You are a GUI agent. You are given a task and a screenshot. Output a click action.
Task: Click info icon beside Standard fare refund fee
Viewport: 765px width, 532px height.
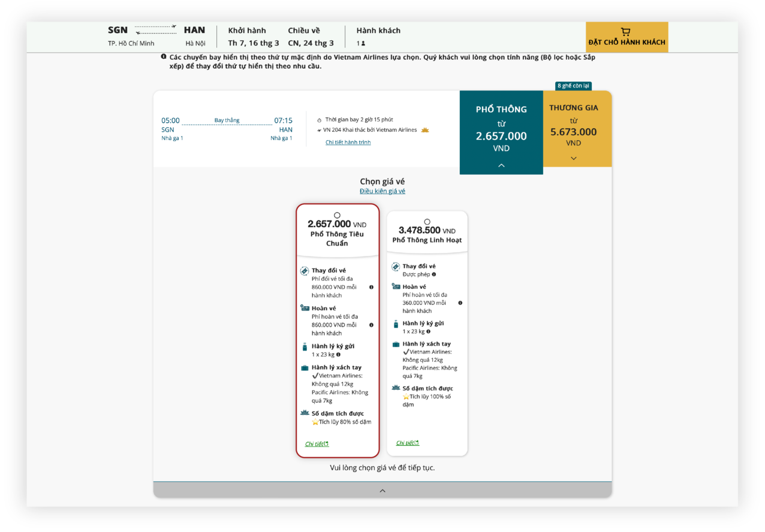click(x=371, y=325)
